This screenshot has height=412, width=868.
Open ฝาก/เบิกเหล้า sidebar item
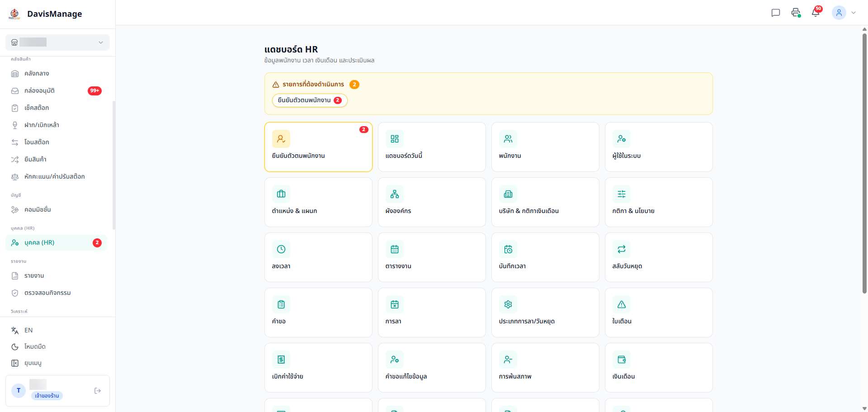(x=57, y=125)
